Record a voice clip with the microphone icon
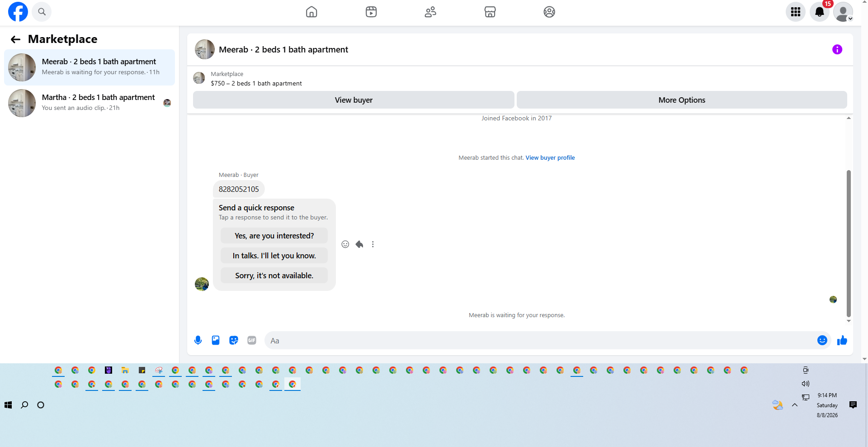Screen dimensions: 868x447 click(x=198, y=340)
